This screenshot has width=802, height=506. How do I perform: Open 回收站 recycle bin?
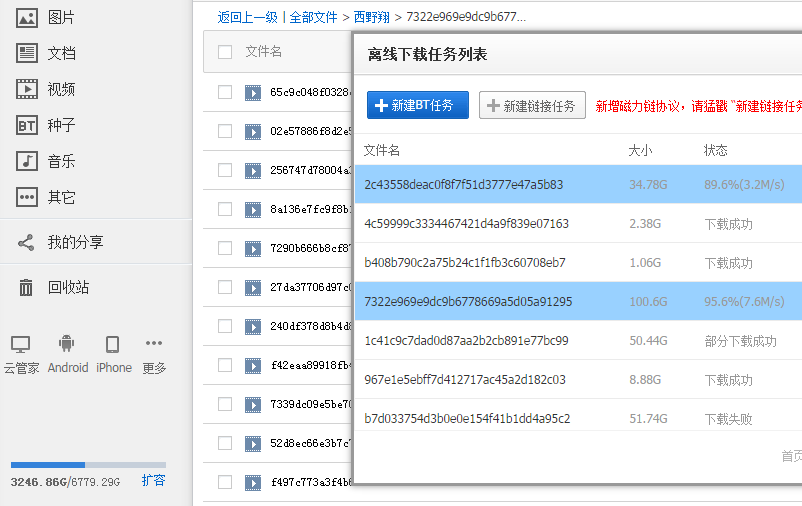pos(27,287)
